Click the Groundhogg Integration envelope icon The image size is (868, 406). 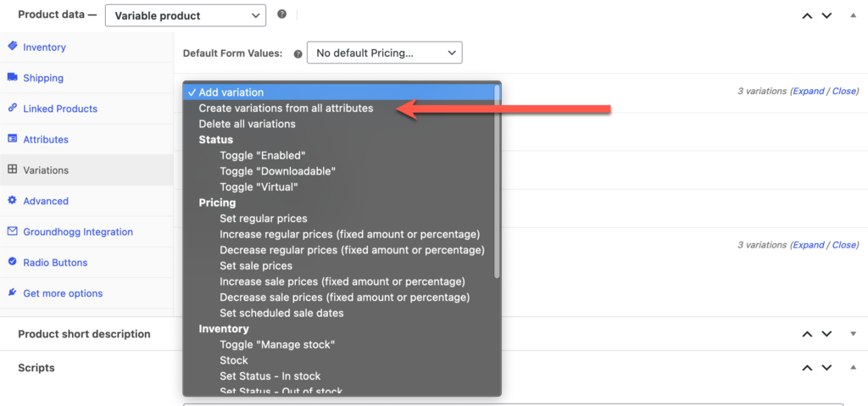13,231
